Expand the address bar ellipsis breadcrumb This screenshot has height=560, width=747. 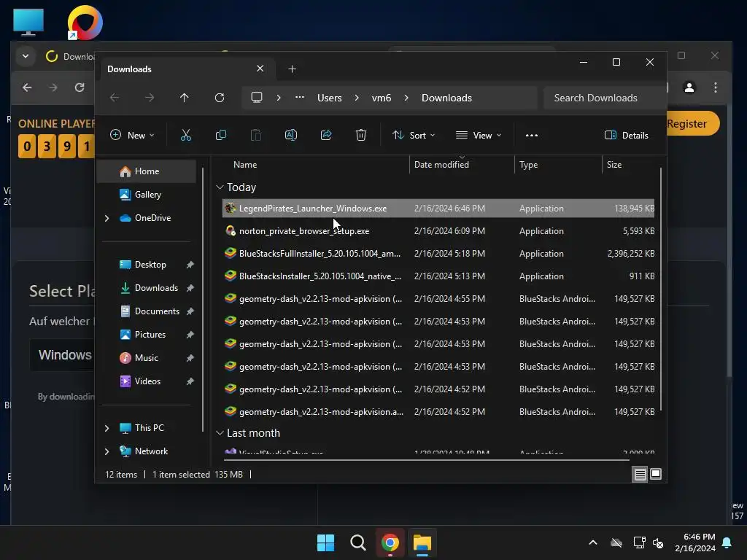click(x=300, y=98)
